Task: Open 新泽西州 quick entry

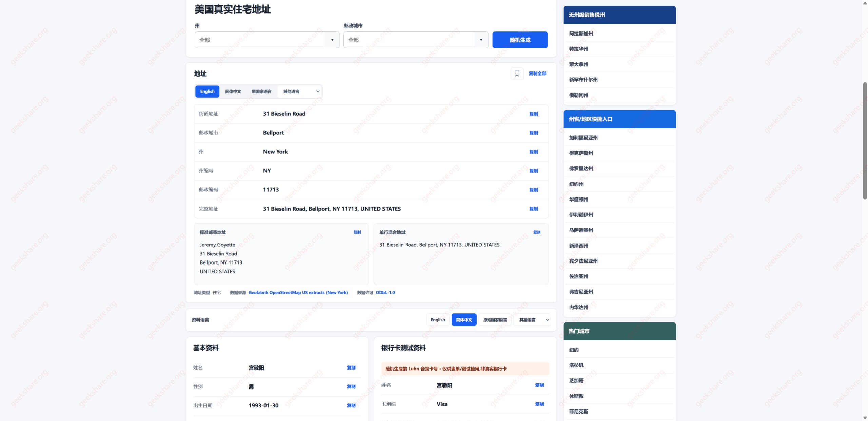Action: [578, 246]
